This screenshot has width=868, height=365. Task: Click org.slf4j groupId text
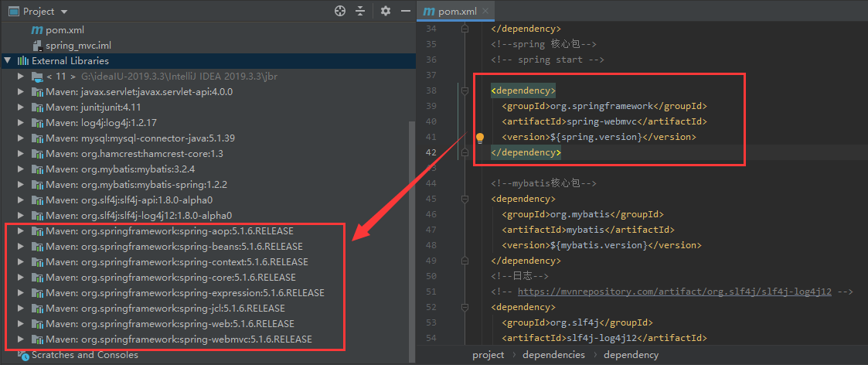[x=574, y=322]
